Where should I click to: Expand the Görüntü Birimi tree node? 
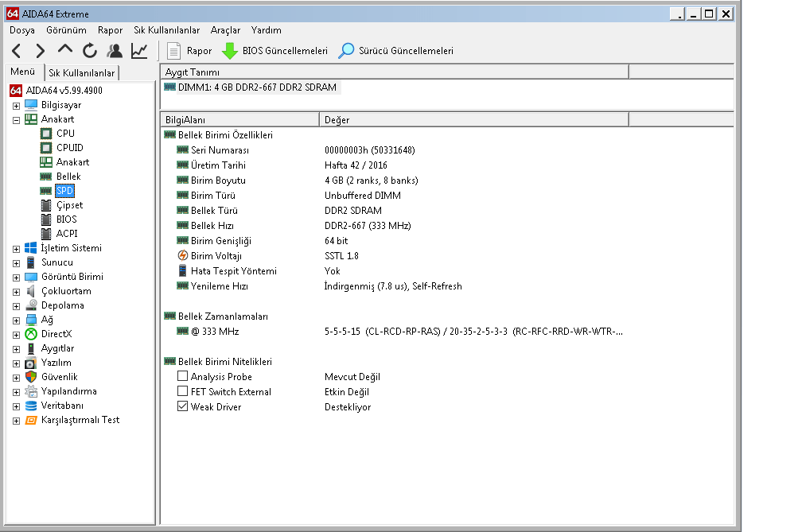pyautogui.click(x=17, y=278)
